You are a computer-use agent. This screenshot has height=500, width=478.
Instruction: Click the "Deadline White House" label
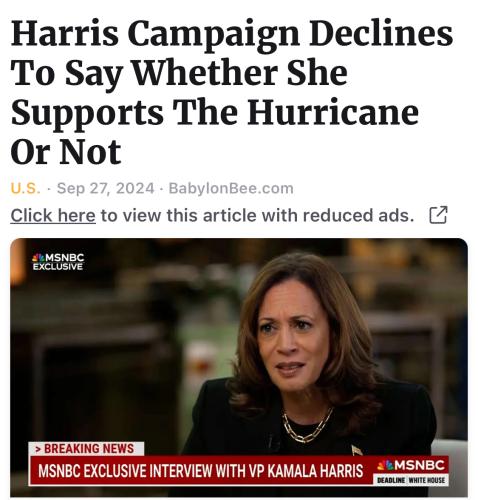tap(411, 480)
